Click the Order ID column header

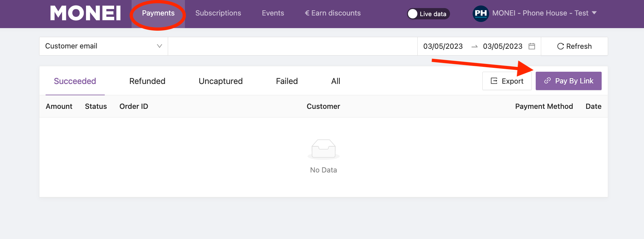pos(134,106)
